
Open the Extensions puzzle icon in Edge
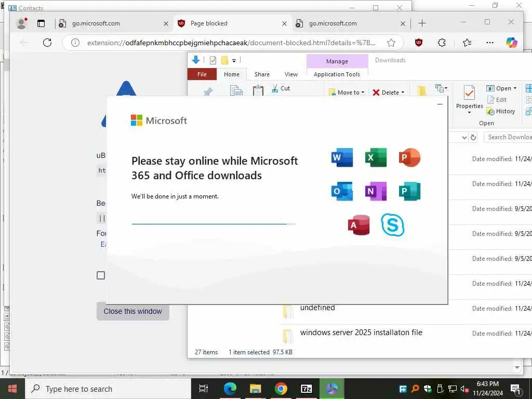coord(442,43)
